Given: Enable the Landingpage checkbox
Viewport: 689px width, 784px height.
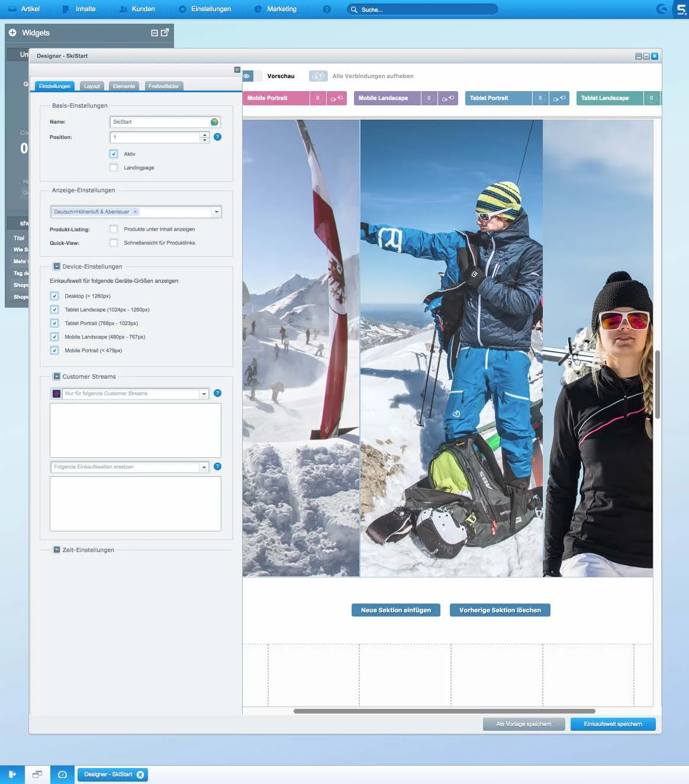Looking at the screenshot, I should (x=114, y=167).
